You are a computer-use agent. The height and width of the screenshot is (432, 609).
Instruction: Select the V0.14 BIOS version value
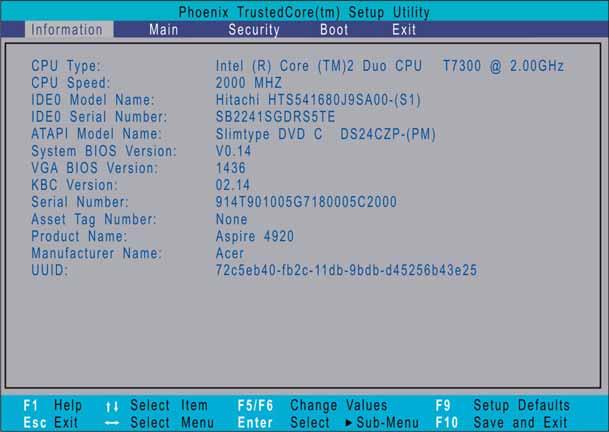pos(233,151)
